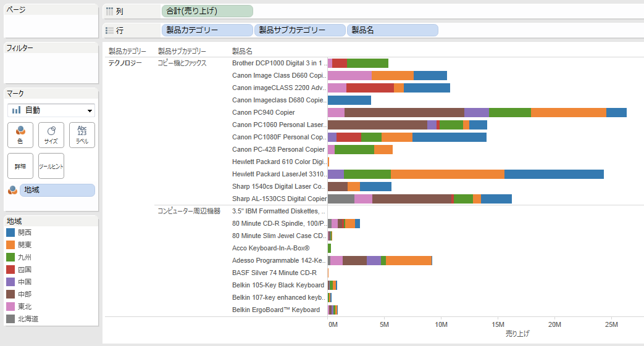
Task: Click the 売り上げ axis title
Action: click(x=517, y=333)
